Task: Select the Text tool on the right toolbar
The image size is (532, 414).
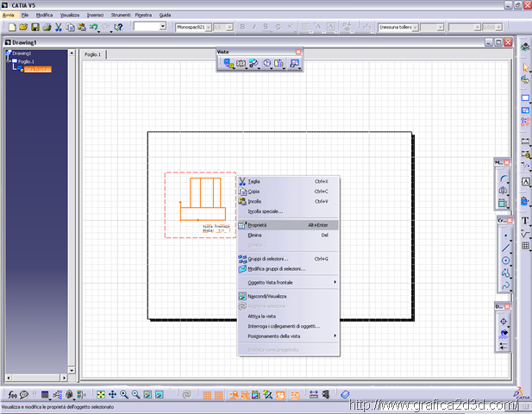Action: click(525, 221)
